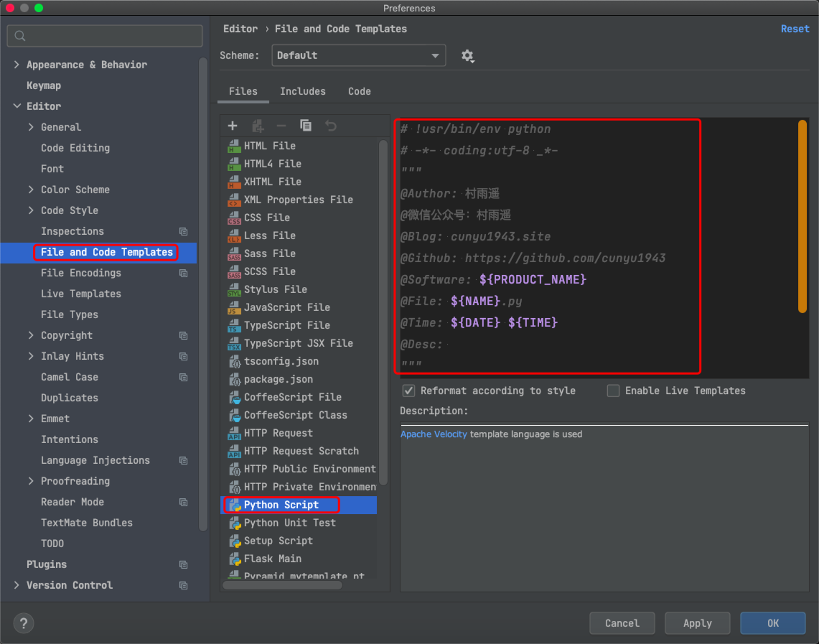Open the Apache Velocity link
This screenshot has height=644, width=819.
tap(433, 434)
